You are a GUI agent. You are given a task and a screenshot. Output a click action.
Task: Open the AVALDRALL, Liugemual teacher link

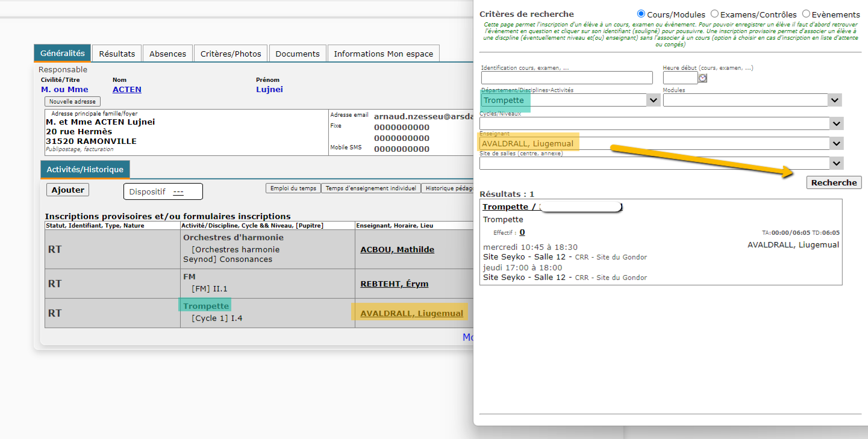click(x=411, y=313)
